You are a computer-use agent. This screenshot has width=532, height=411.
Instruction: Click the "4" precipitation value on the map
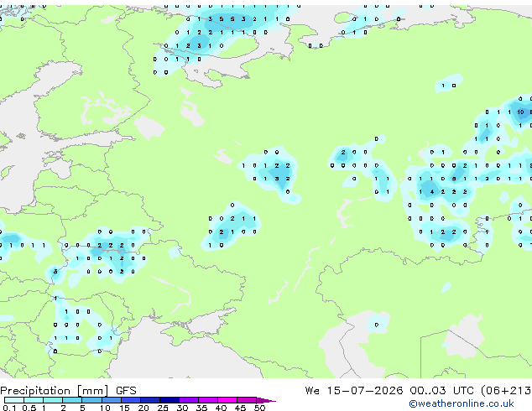(432, 192)
